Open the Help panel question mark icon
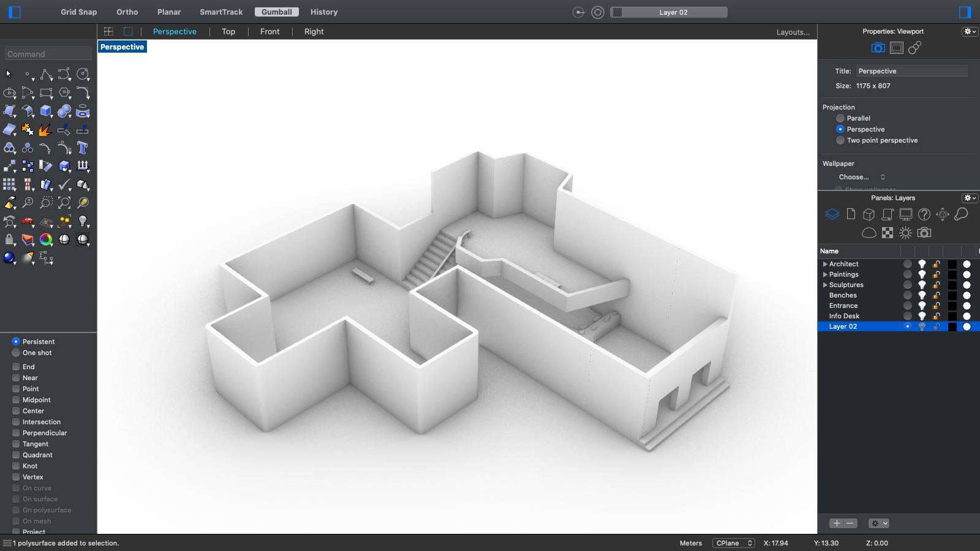This screenshot has width=980, height=551. [924, 214]
